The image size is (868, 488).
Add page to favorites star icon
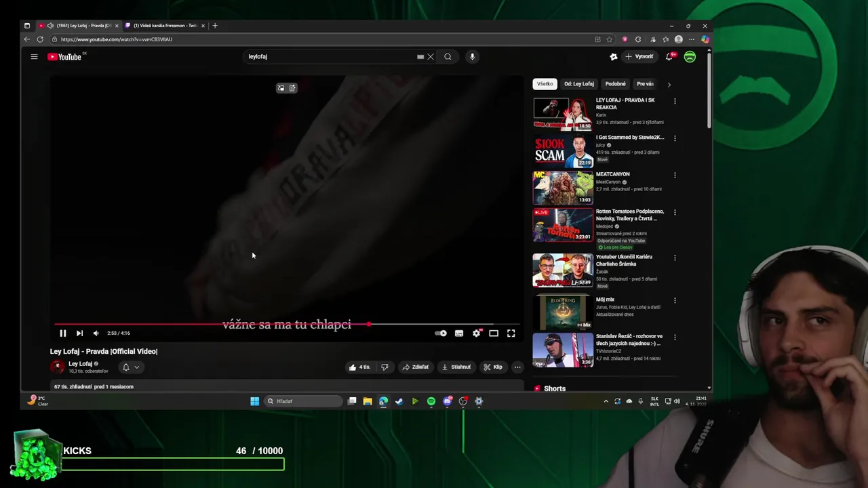click(609, 39)
